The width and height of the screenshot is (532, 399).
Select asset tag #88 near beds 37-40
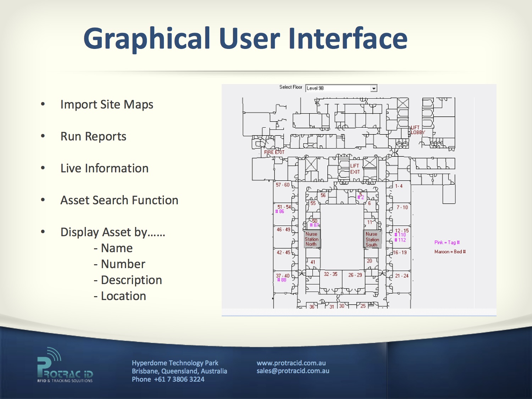tap(282, 280)
